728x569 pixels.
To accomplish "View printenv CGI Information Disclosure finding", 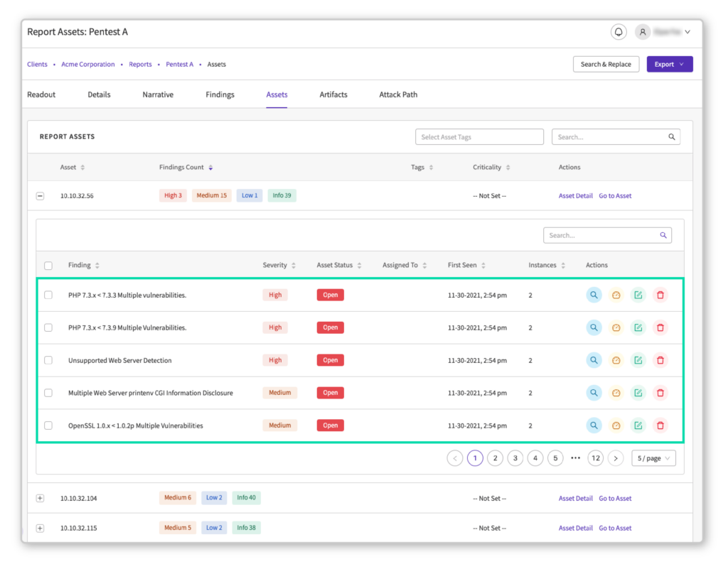I will pyautogui.click(x=594, y=393).
